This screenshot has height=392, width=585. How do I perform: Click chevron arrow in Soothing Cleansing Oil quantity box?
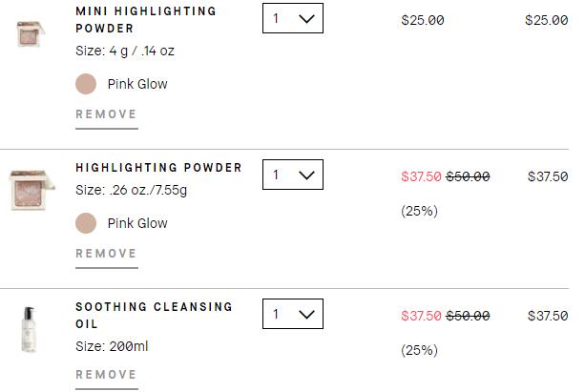click(x=306, y=315)
